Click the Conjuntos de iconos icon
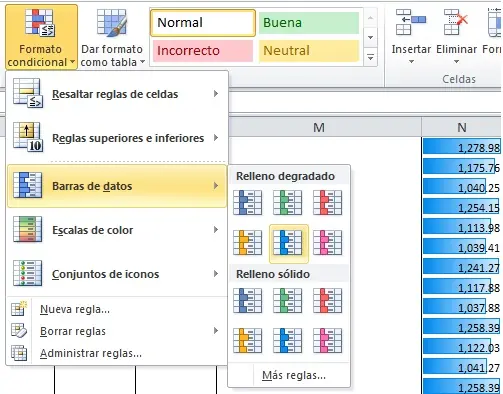This screenshot has height=394, width=503. click(27, 273)
